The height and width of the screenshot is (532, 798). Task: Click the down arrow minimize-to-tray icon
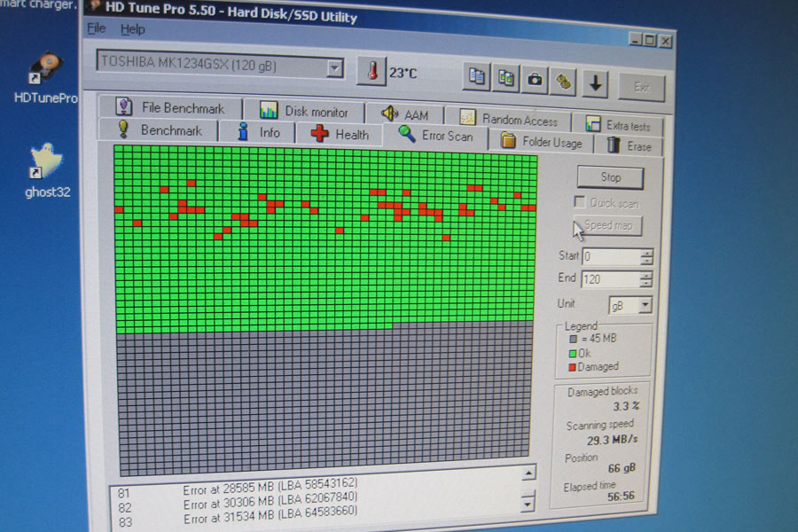point(595,83)
